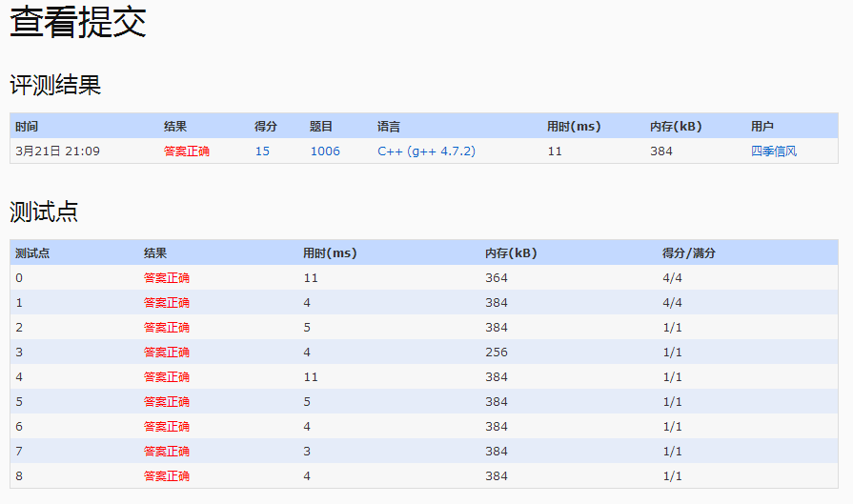Click the time value 3 for test point 7
Viewport: 853px width, 504px height.
(x=307, y=452)
